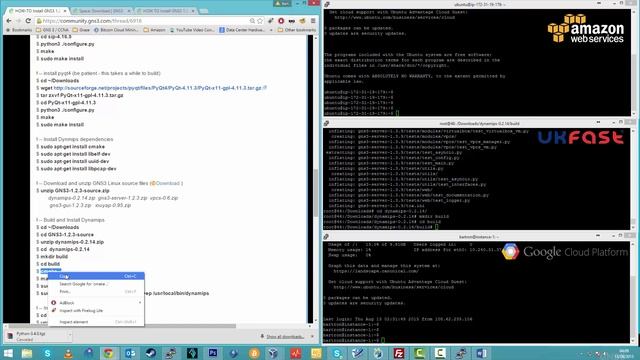The image size is (640, 360).
Task: Click the browser Forward arrow
Action: (18, 20)
